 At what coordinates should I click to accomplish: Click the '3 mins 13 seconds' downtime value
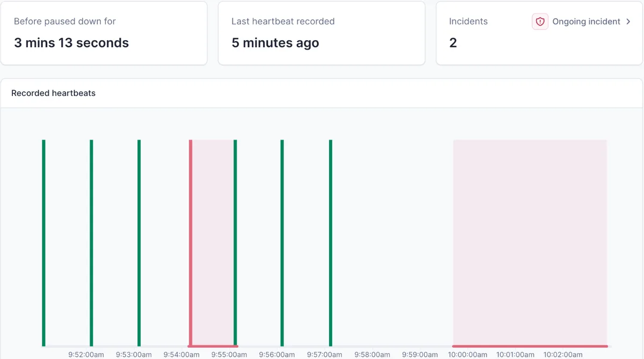pyautogui.click(x=71, y=43)
